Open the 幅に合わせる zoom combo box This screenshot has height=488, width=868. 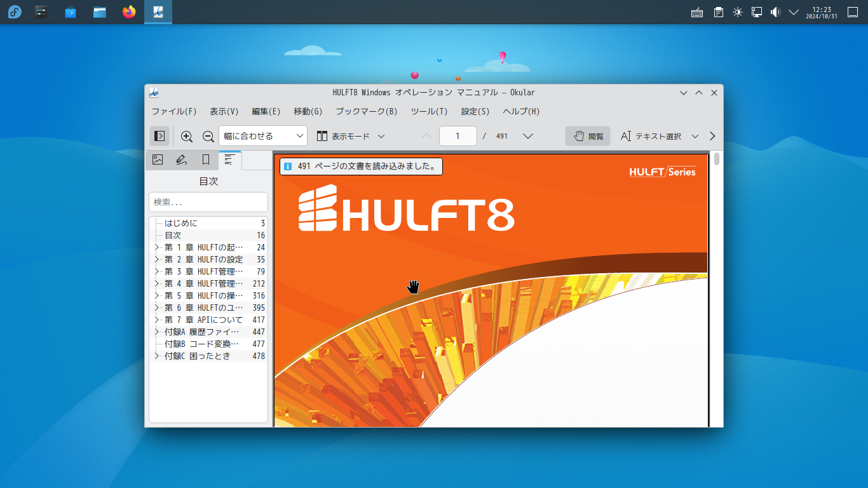tap(263, 136)
